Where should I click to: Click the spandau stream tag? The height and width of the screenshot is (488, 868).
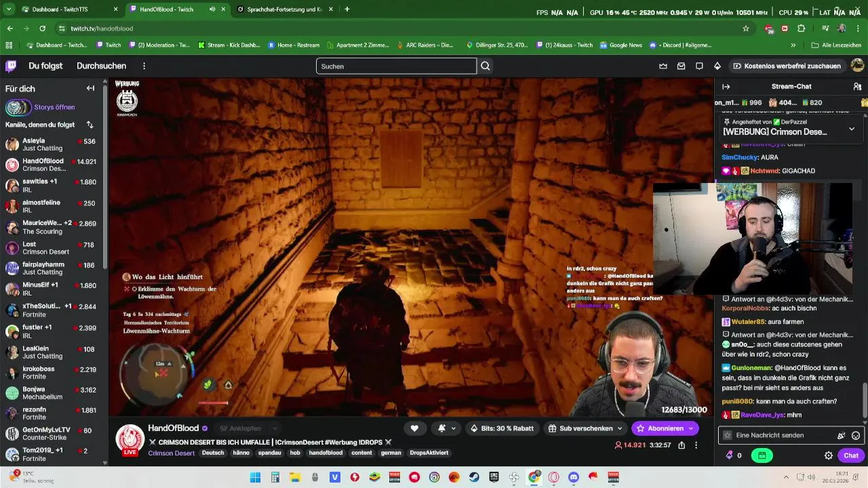(269, 453)
